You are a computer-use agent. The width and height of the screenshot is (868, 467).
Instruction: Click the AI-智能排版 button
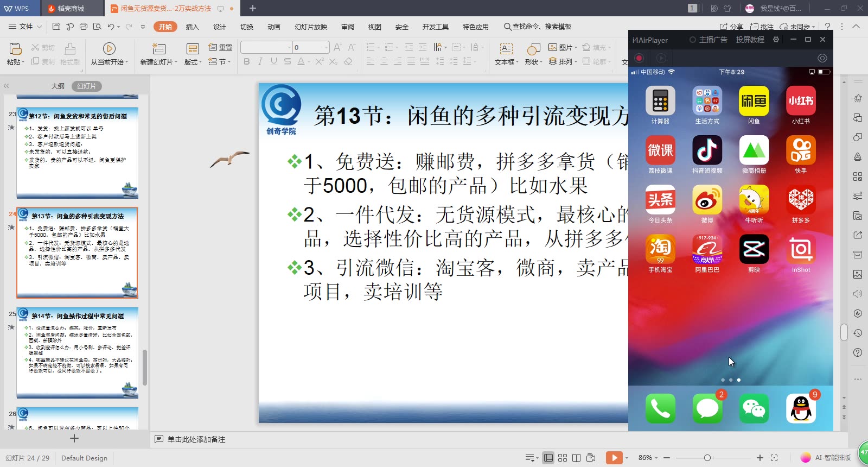point(825,458)
